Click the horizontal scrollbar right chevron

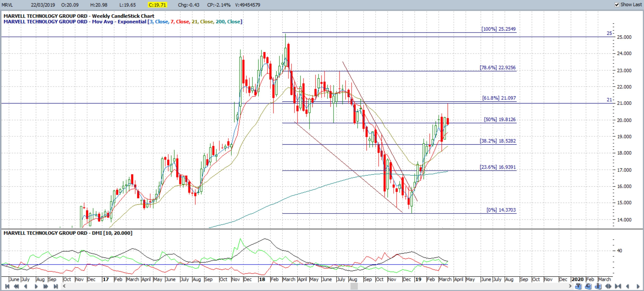(x=570, y=286)
